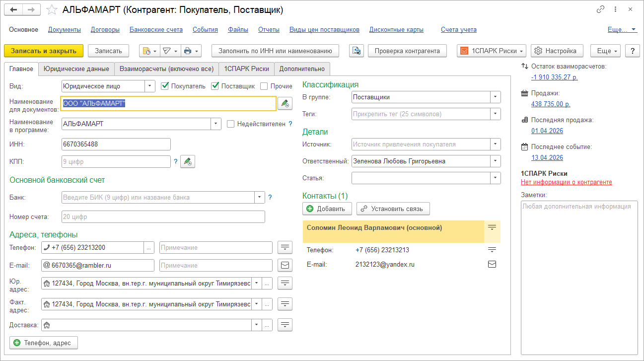The width and height of the screenshot is (644, 361).
Task: Click the Записать и закрыть button
Action: (x=44, y=51)
